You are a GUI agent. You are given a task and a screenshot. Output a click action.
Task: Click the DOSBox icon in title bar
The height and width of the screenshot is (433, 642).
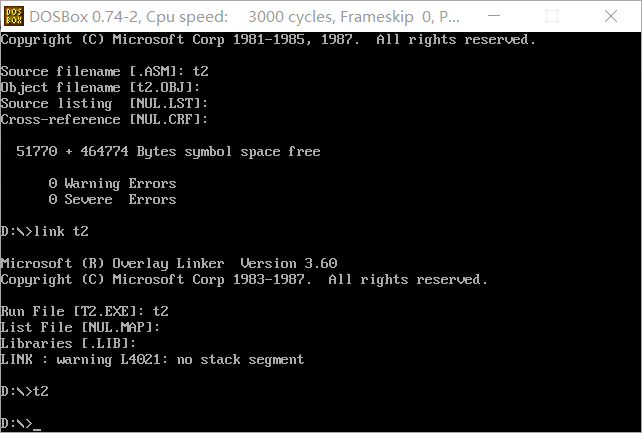[14, 15]
